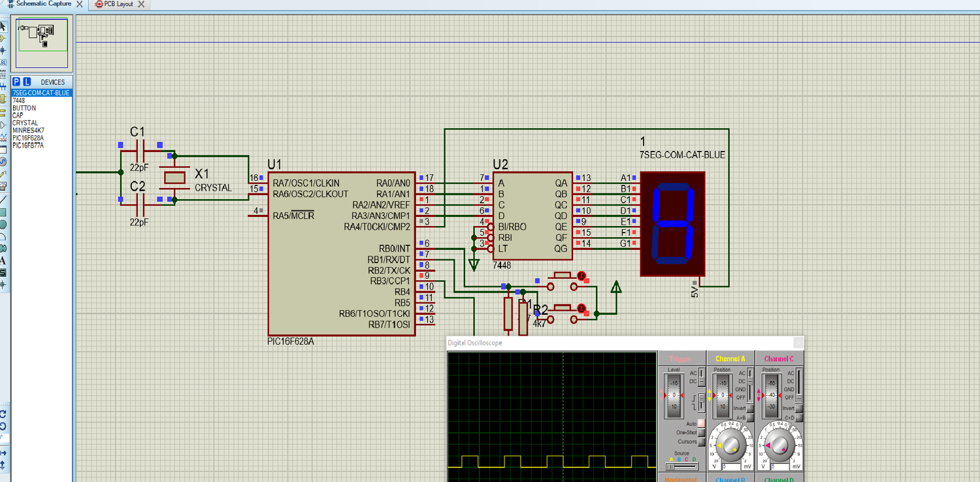Open the P pick devices button
This screenshot has height=482, width=980.
[x=17, y=82]
